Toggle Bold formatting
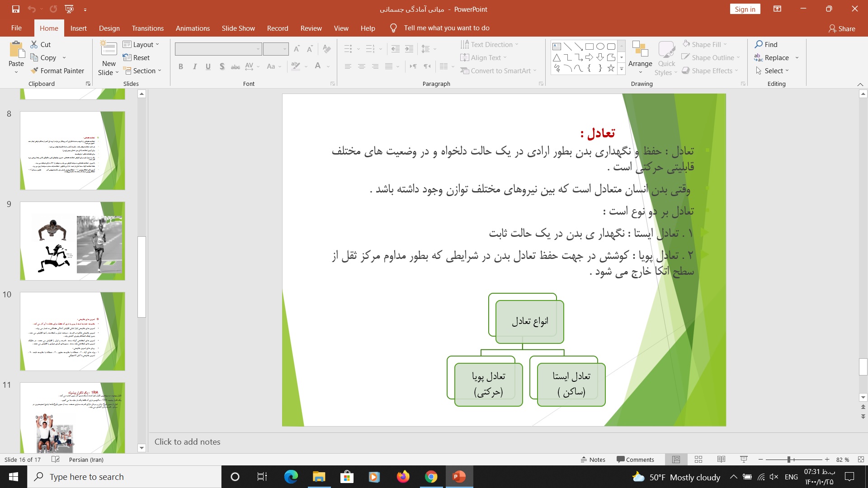 tap(181, 66)
